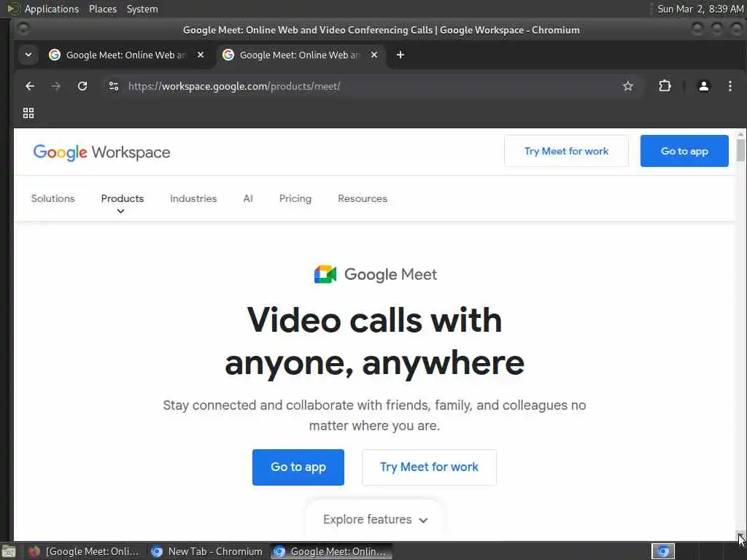The width and height of the screenshot is (747, 560).
Task: Open the System menu in top panel
Action: [142, 9]
